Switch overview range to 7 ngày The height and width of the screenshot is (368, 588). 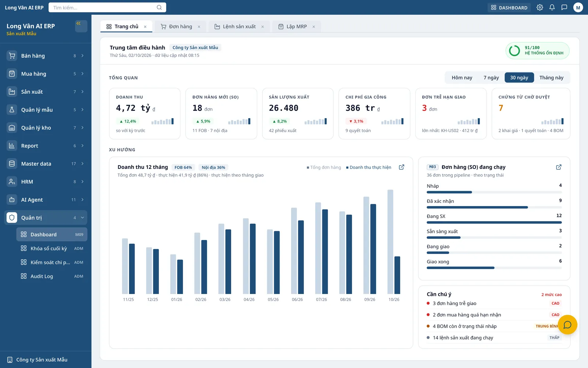(x=491, y=78)
